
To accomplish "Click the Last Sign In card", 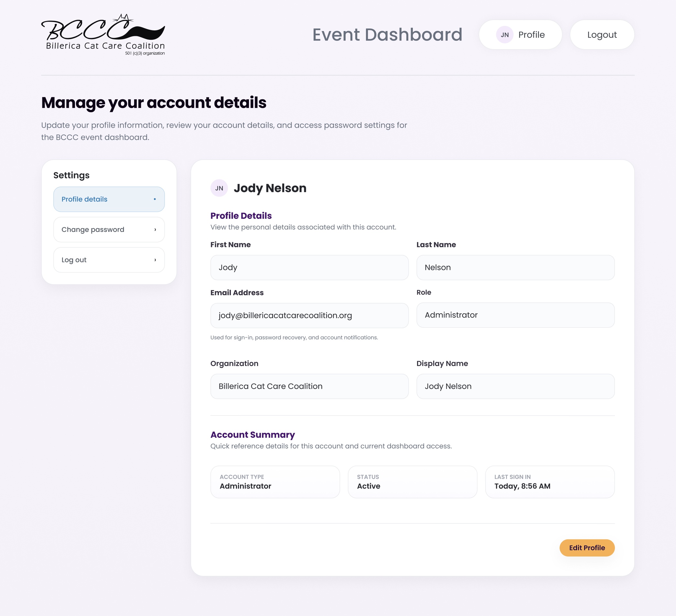I will coord(550,482).
